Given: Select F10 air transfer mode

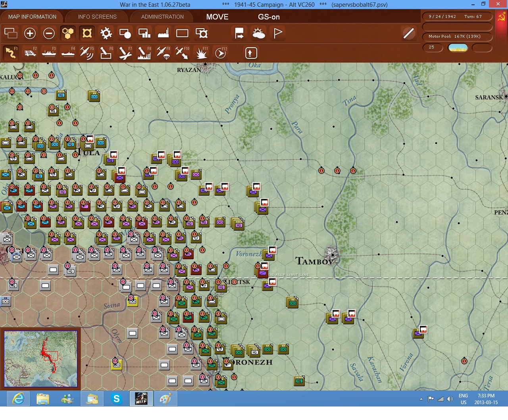Looking at the screenshot, I should pos(182,53).
